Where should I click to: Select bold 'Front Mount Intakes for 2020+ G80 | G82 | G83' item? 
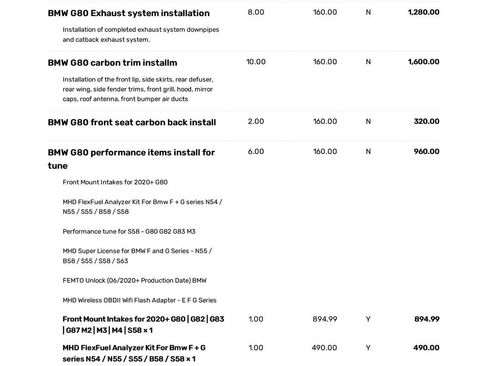click(x=143, y=325)
